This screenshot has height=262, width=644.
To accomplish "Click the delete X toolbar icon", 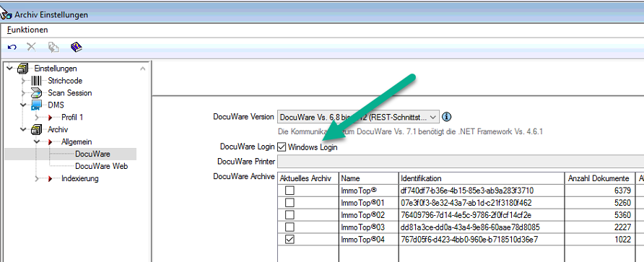I will 32,47.
